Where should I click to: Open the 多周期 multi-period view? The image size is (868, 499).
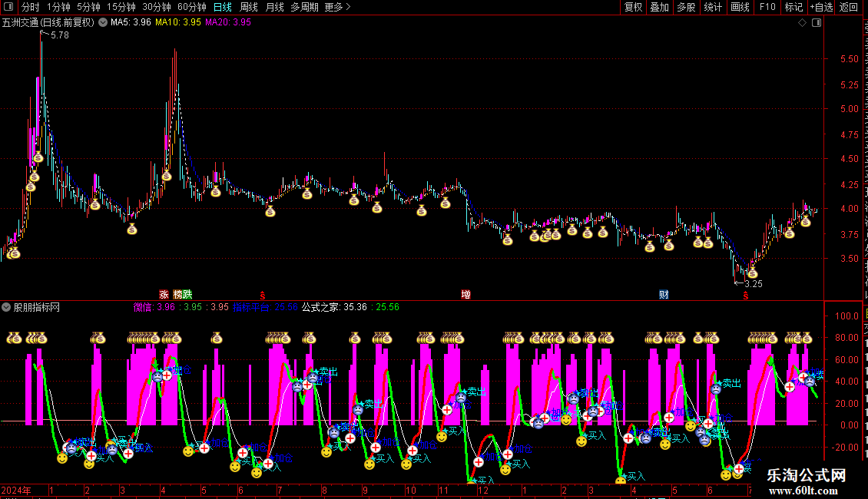304,7
